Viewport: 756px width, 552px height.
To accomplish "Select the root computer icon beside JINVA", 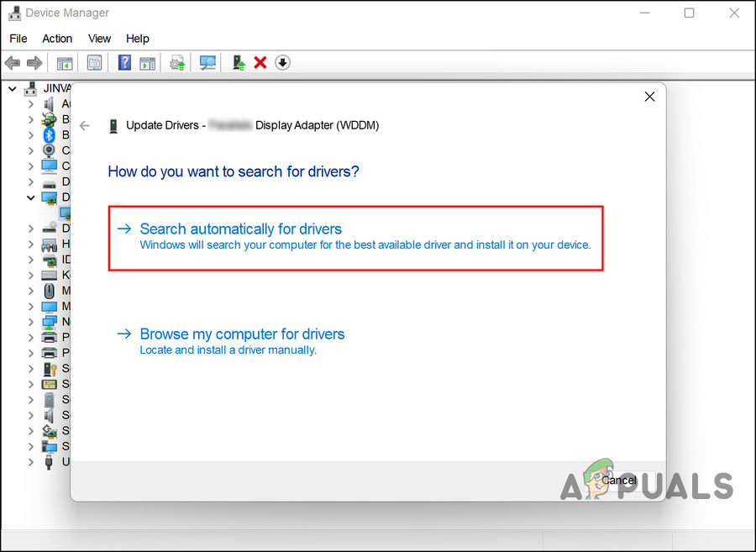I will point(31,89).
